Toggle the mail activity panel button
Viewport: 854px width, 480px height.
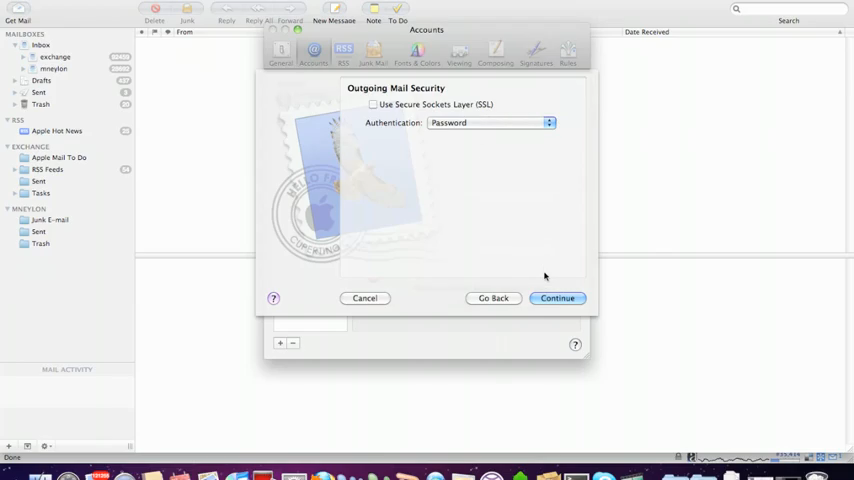point(27,446)
